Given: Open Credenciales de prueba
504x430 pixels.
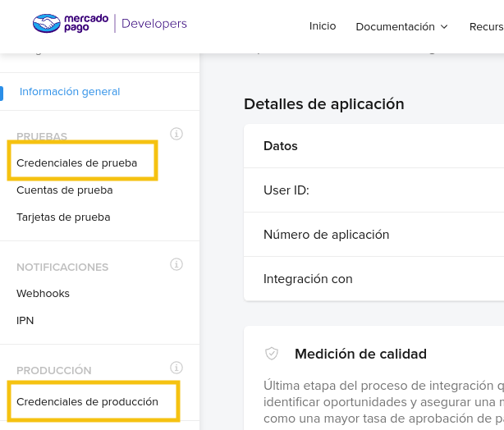Looking at the screenshot, I should click(x=76, y=162).
